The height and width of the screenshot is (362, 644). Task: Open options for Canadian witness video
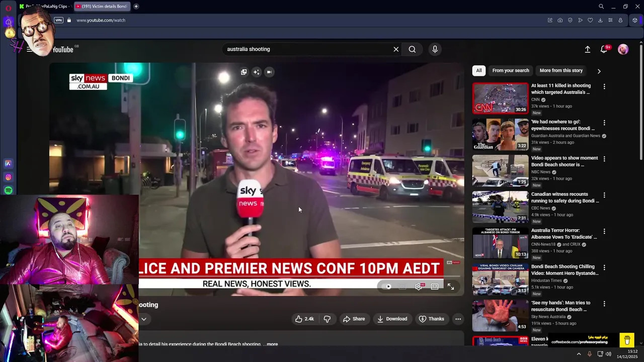pyautogui.click(x=604, y=195)
